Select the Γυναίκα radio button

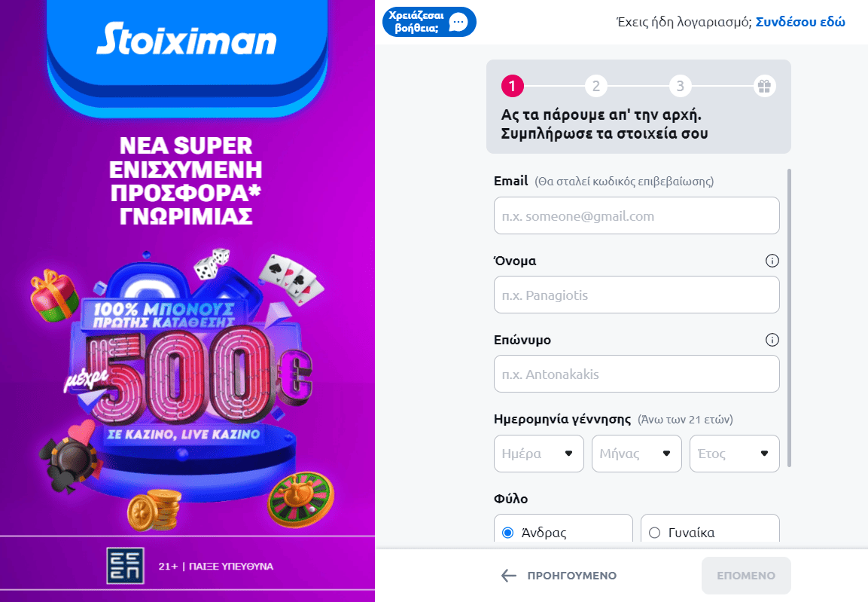tap(654, 533)
